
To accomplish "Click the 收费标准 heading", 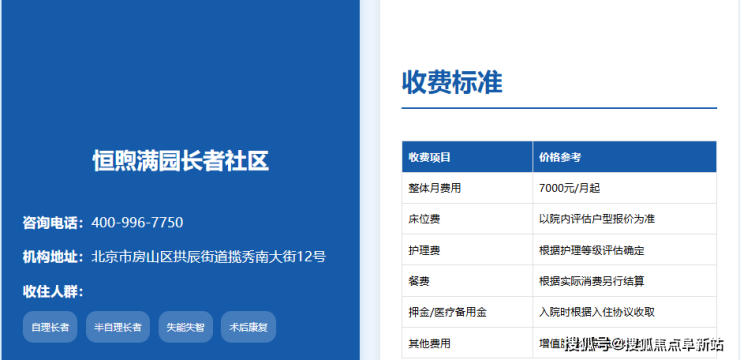I will 452,82.
